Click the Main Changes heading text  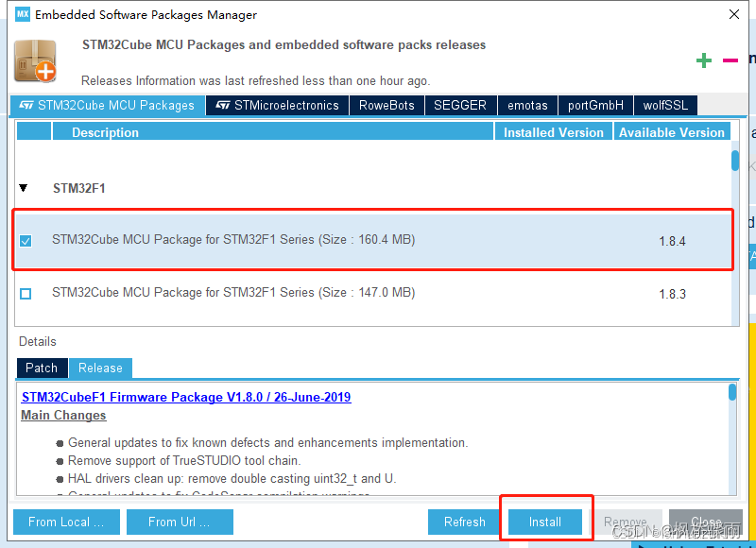[63, 416]
